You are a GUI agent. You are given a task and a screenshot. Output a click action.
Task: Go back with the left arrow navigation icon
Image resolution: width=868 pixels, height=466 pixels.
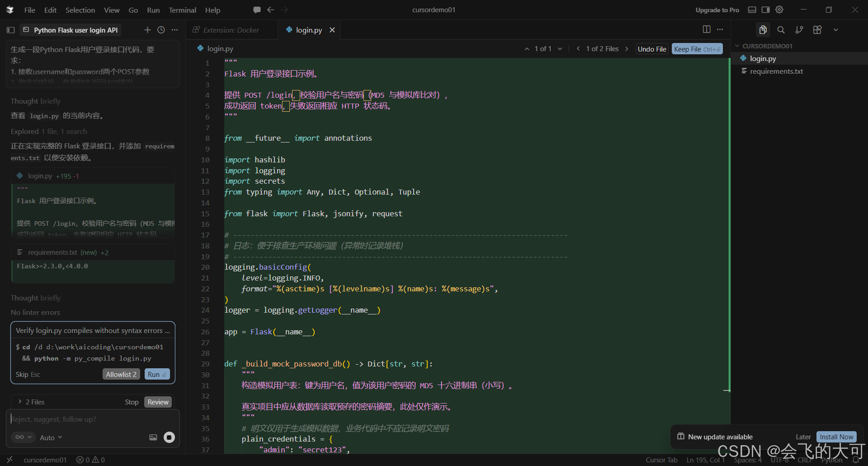[x=271, y=10]
